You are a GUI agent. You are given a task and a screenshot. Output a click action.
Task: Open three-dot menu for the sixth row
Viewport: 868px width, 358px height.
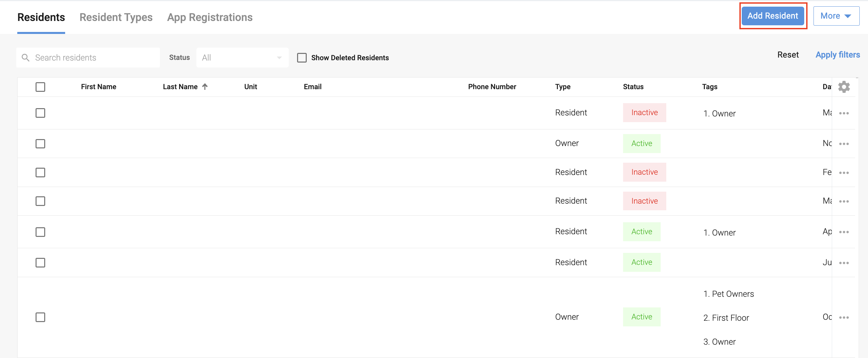pos(844,263)
